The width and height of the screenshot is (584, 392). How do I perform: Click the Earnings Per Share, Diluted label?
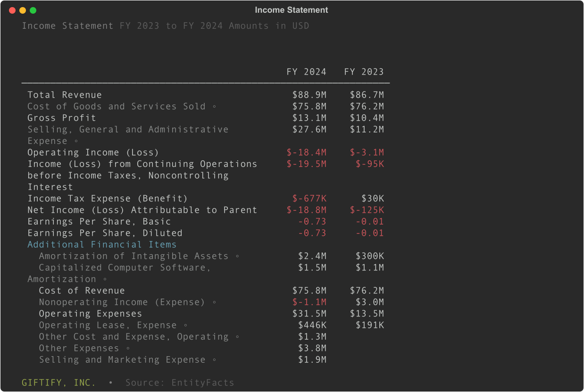point(105,233)
